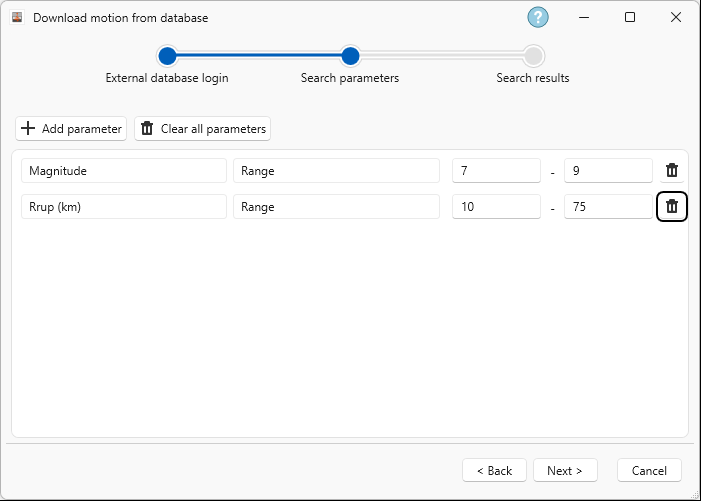Edit Rrup maximum value 75

click(x=608, y=206)
